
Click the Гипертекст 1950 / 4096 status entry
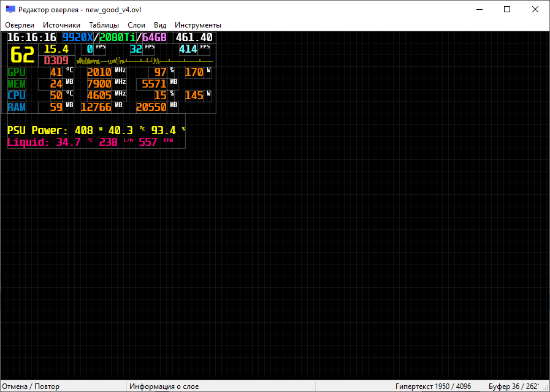pos(434,386)
